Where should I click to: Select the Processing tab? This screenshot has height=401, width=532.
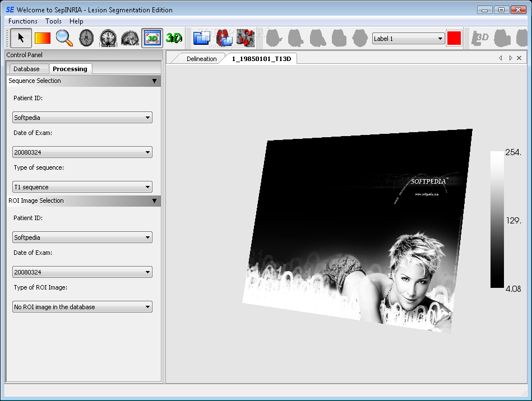70,69
